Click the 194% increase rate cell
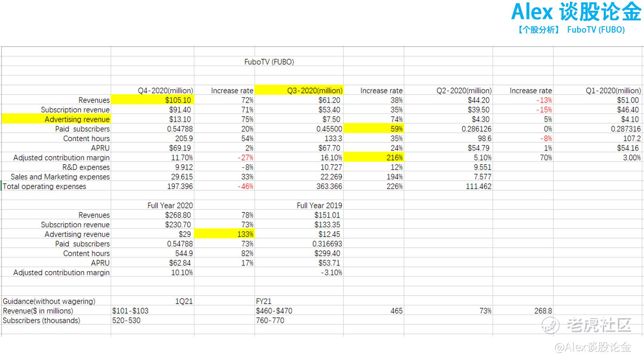 click(x=374, y=177)
